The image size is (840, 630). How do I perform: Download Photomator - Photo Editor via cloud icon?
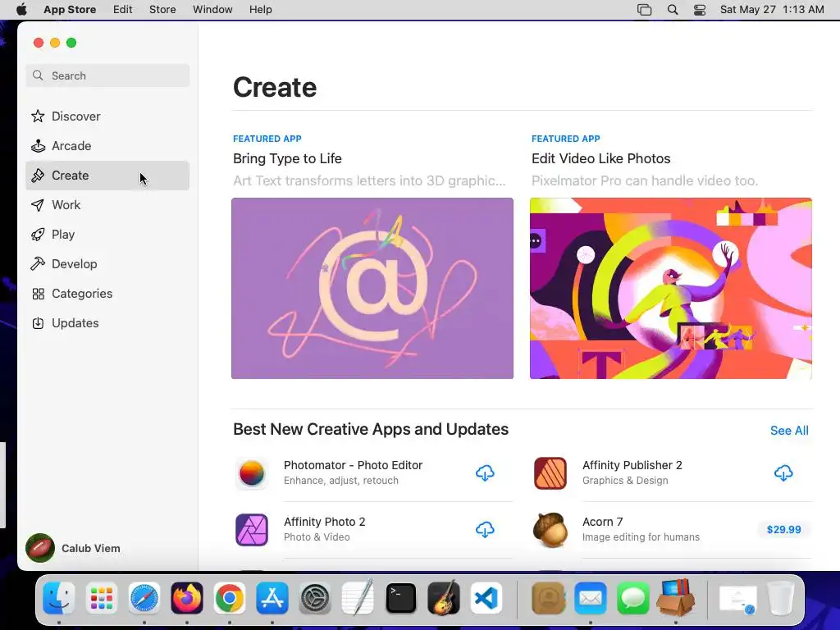(485, 473)
